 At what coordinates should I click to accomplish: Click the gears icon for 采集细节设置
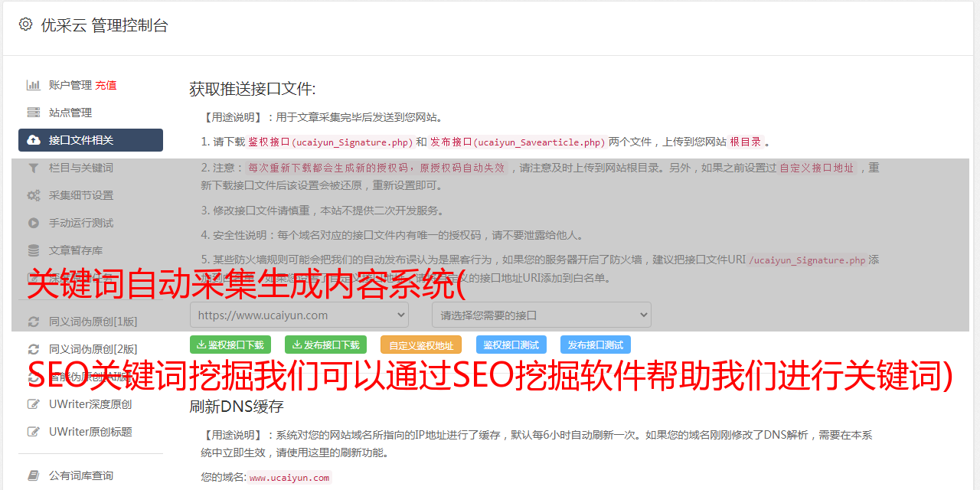34,195
